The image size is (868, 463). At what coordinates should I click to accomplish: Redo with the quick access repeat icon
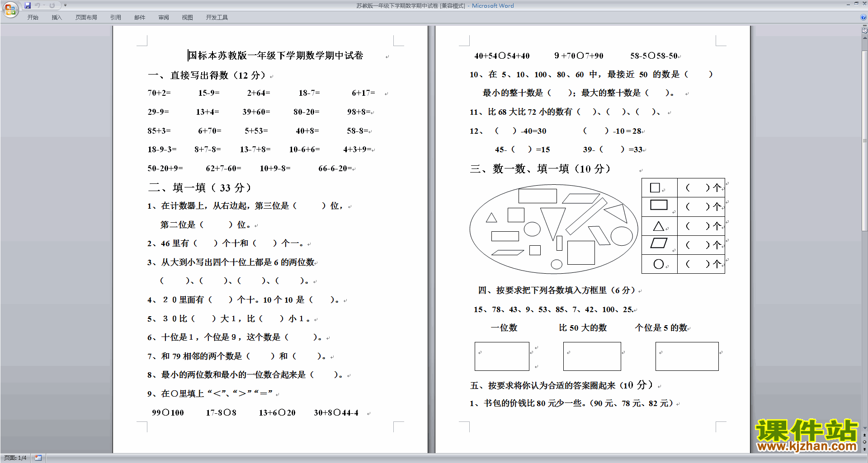point(52,5)
